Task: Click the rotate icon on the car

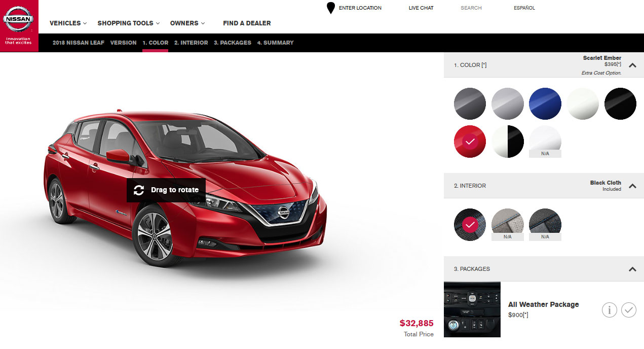Action: [x=139, y=190]
